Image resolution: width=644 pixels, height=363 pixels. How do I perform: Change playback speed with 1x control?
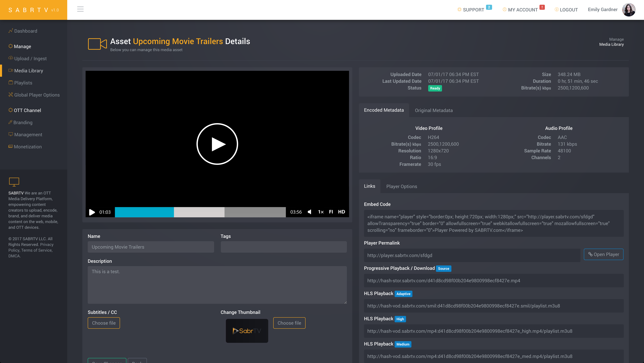point(321,212)
